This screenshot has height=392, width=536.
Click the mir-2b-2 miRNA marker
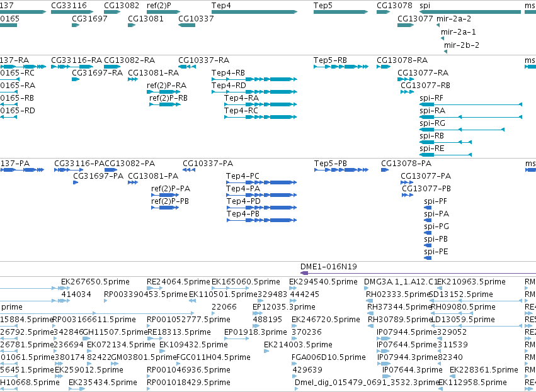point(445,52)
